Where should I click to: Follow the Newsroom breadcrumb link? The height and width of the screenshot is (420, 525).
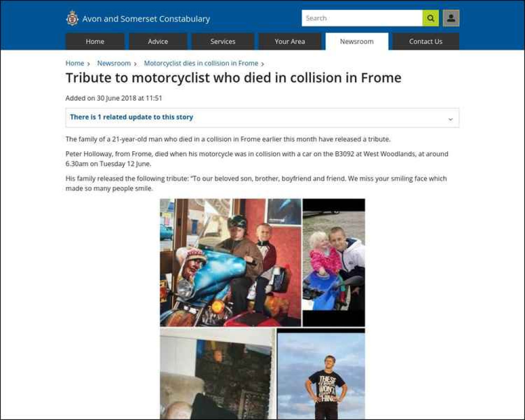(x=114, y=64)
